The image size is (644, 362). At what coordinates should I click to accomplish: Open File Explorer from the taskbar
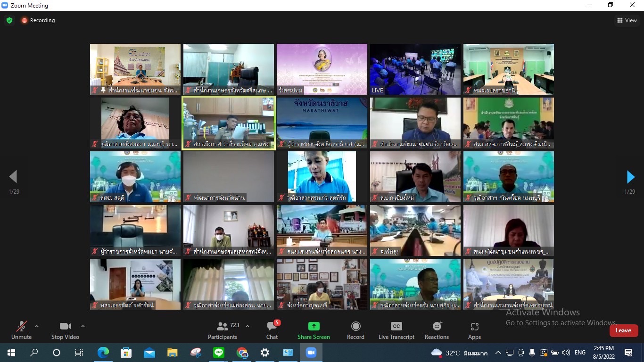pos(172,353)
